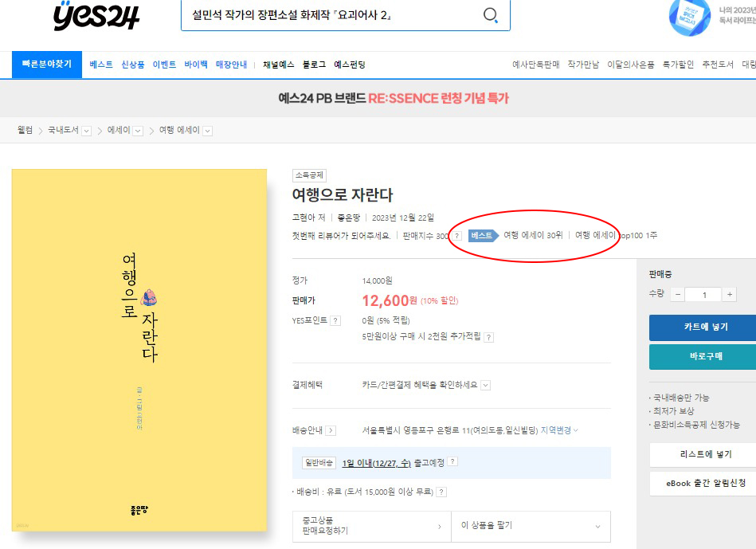Open the blue reading-life badge icon

(689, 17)
